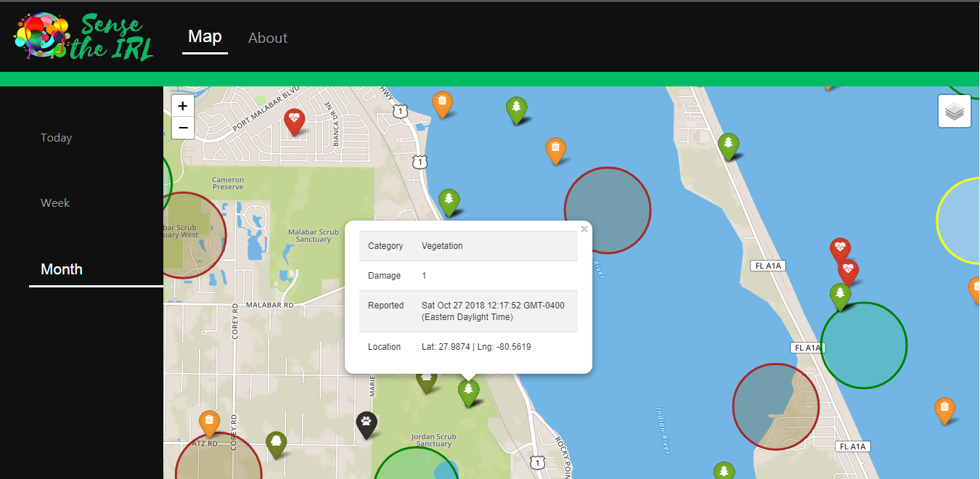Switch to the Map tab
This screenshot has height=479, width=980.
click(205, 36)
